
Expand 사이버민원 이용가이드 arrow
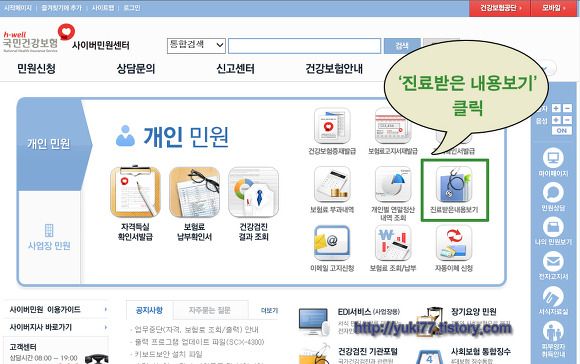click(106, 309)
